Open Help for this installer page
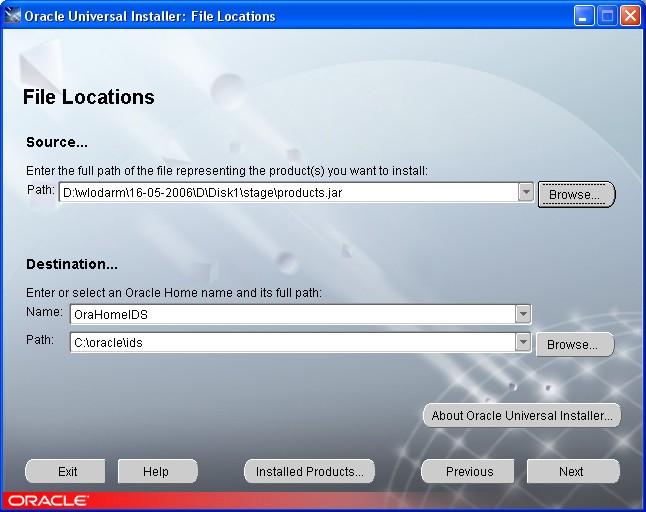 click(x=157, y=471)
